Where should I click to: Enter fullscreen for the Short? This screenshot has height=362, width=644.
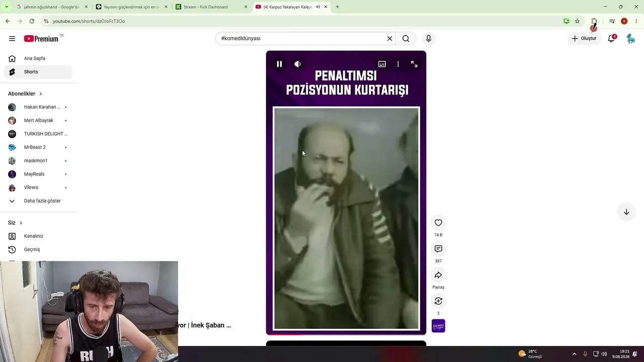pos(414,64)
